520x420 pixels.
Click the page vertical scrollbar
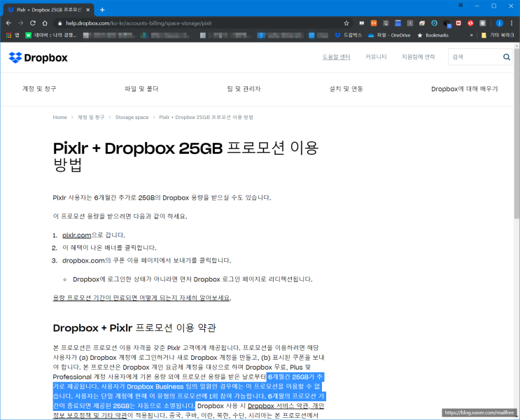[x=517, y=133]
